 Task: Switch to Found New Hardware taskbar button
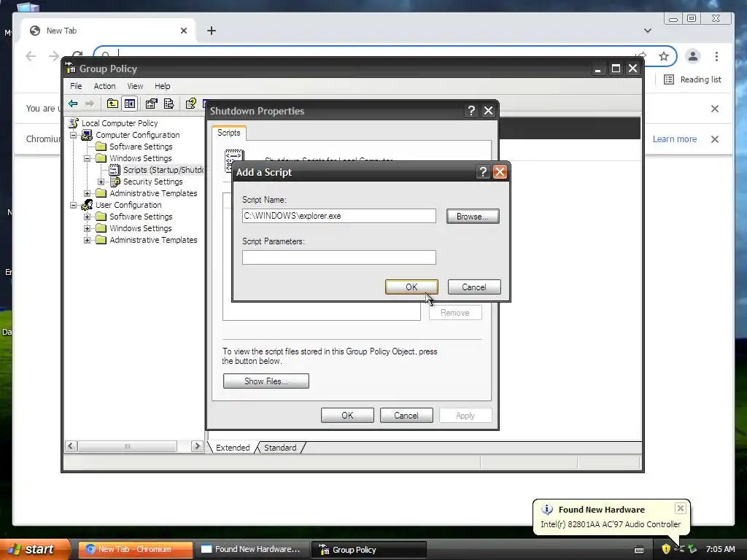coord(252,549)
